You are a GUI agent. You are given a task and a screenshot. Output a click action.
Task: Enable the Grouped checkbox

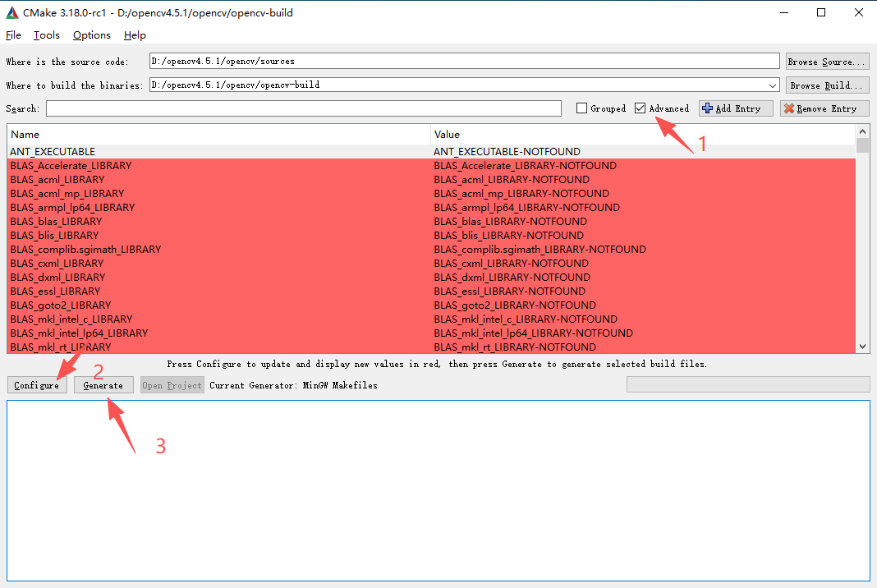point(581,108)
